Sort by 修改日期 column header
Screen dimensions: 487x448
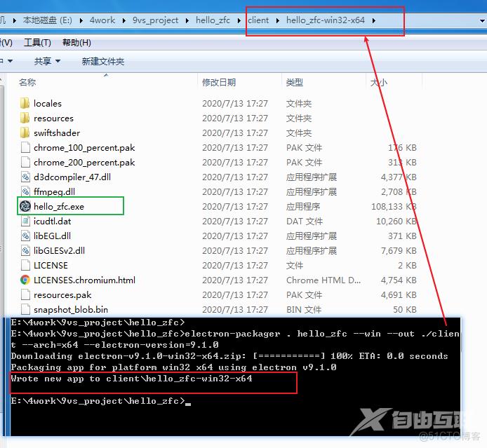click(219, 83)
